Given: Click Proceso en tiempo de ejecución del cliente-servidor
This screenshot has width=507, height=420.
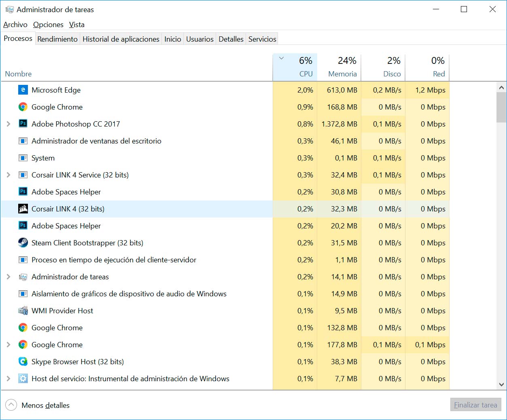Looking at the screenshot, I should click(x=114, y=260).
